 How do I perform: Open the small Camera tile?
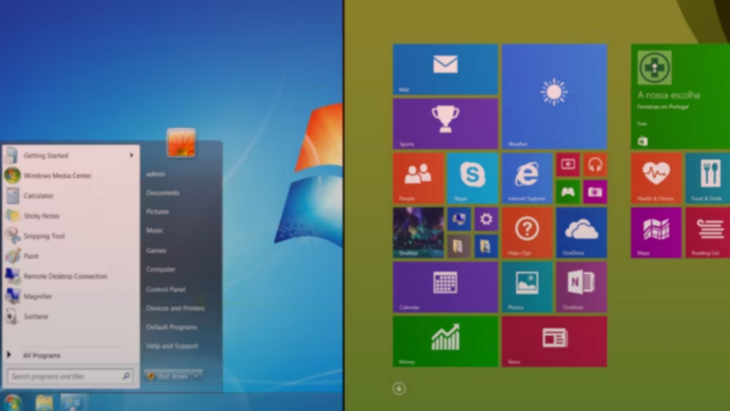pos(595,192)
